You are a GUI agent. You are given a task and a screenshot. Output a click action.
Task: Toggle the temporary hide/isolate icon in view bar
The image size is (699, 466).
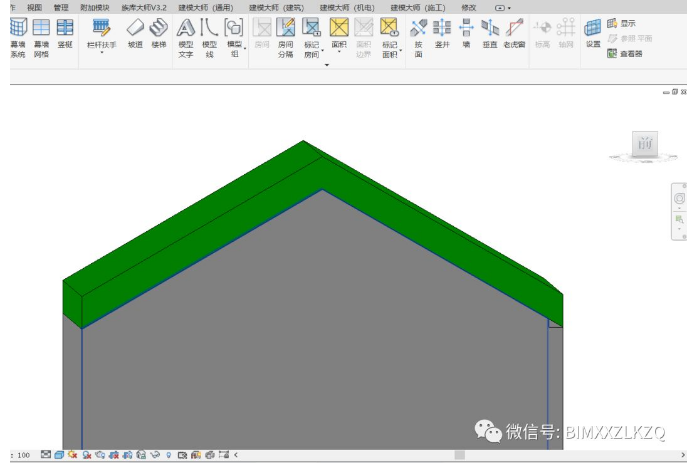tap(154, 455)
